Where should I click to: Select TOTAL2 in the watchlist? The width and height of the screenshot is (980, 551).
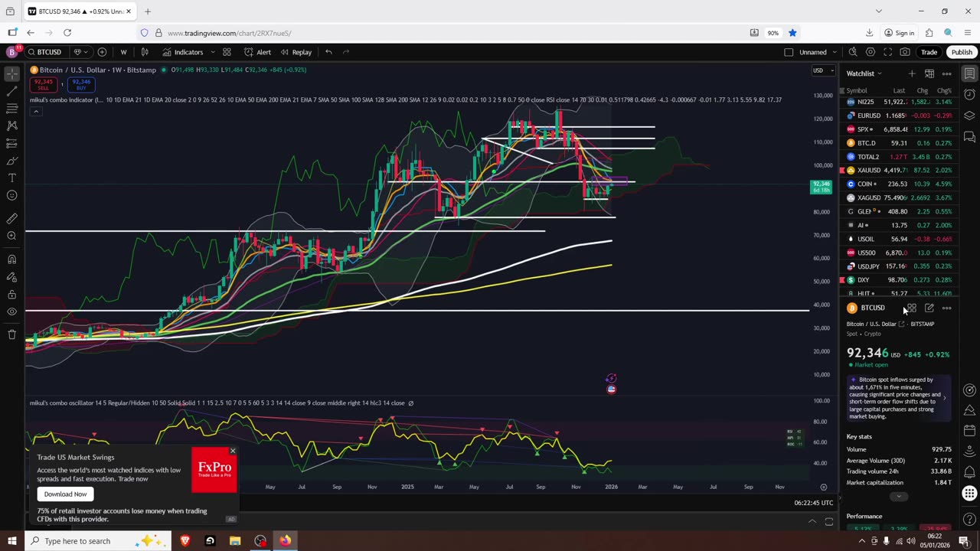(x=899, y=157)
